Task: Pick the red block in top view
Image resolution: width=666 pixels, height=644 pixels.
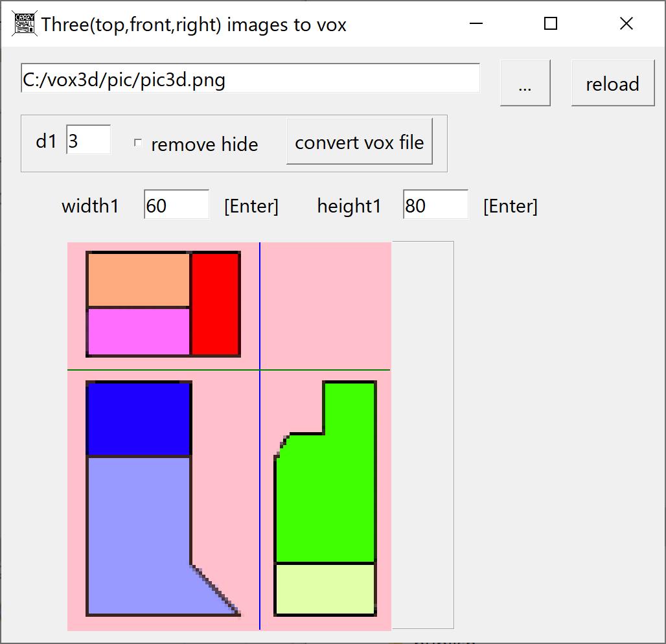Action: [x=216, y=304]
